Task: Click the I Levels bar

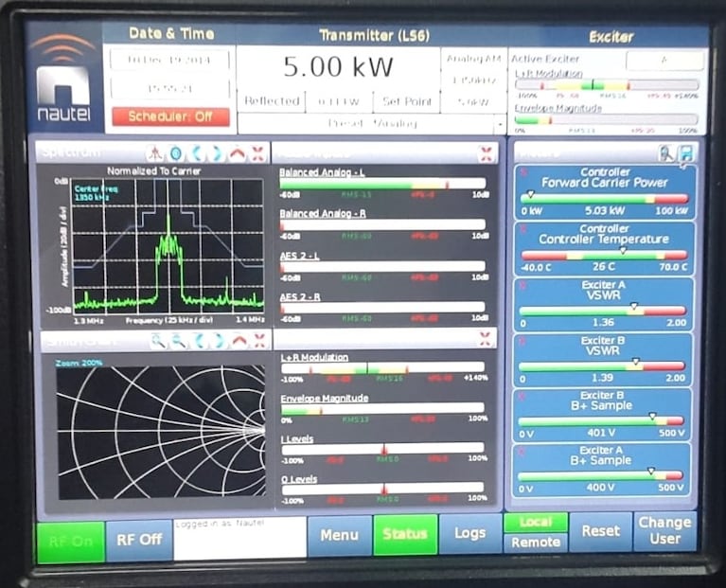Action: (x=383, y=449)
